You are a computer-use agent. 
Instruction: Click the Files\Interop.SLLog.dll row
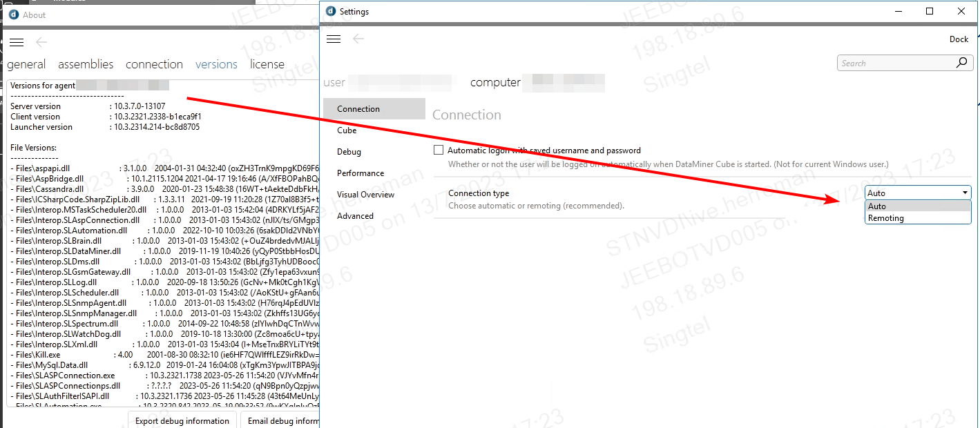tap(164, 282)
